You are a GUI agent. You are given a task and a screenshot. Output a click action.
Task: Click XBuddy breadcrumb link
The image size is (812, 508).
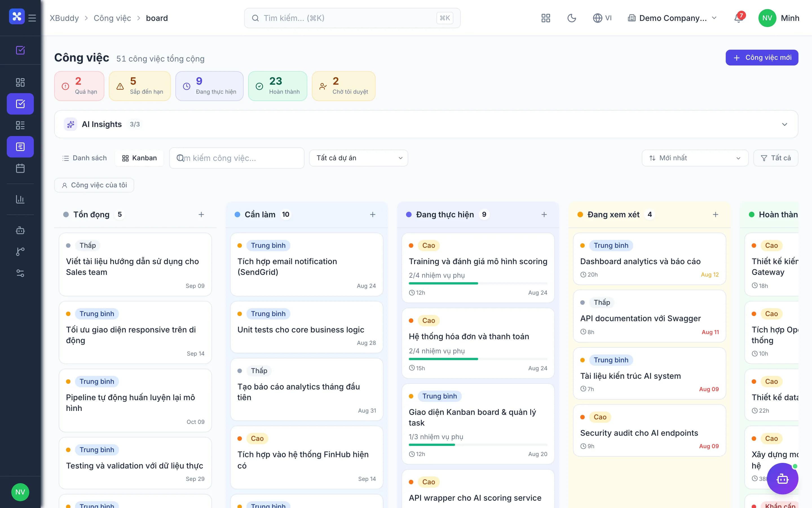click(x=64, y=18)
